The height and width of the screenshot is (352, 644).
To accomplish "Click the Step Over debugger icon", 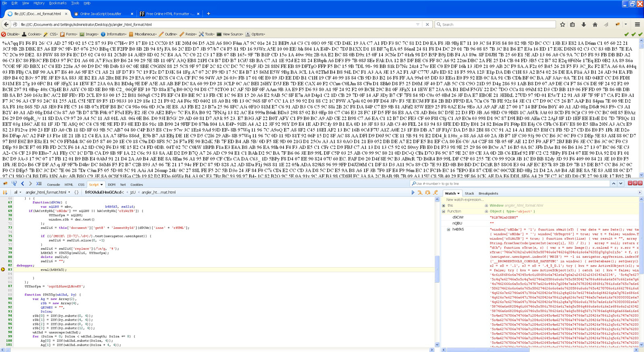I will point(428,192).
